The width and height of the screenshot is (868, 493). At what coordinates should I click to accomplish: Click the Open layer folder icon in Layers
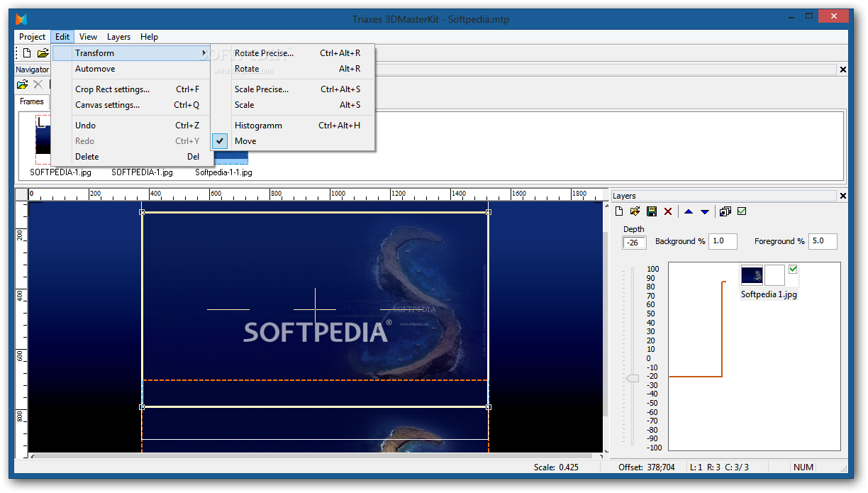(x=635, y=211)
